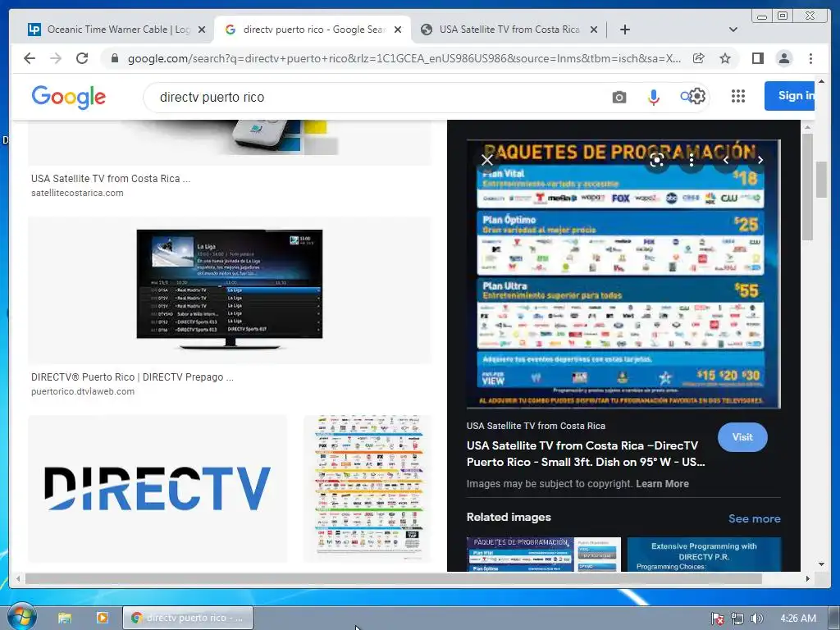Screen dimensions: 840x630
Task: Open puertorico.dtvlaweb.com source link
Action: pos(83,391)
